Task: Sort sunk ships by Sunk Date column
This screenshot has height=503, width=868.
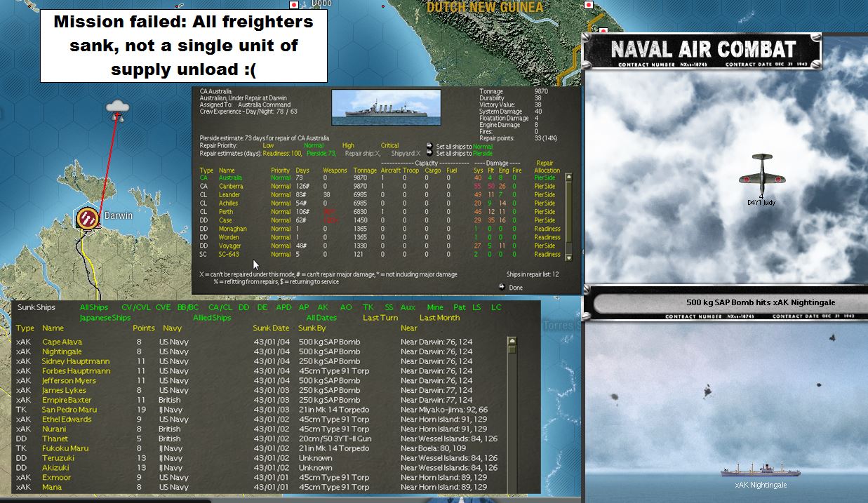Action: [x=271, y=328]
